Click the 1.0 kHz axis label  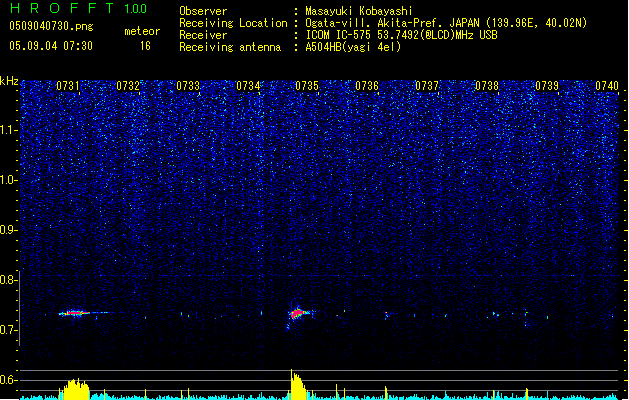(7, 180)
